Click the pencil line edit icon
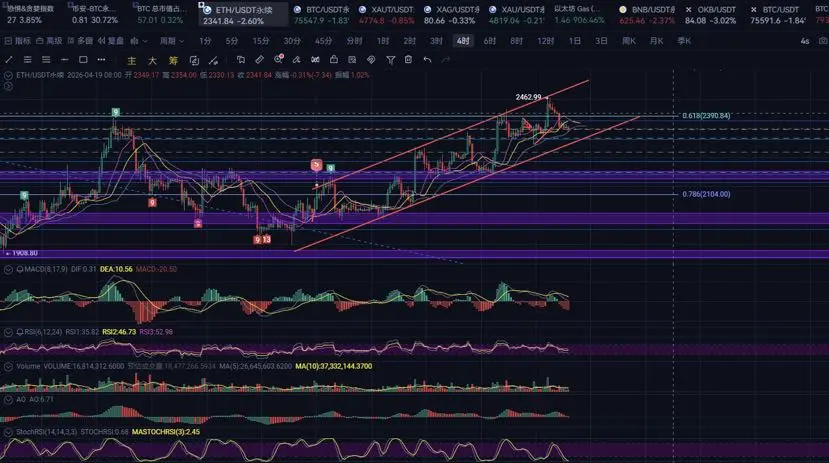Image resolution: width=829 pixels, height=463 pixels. 213,60
